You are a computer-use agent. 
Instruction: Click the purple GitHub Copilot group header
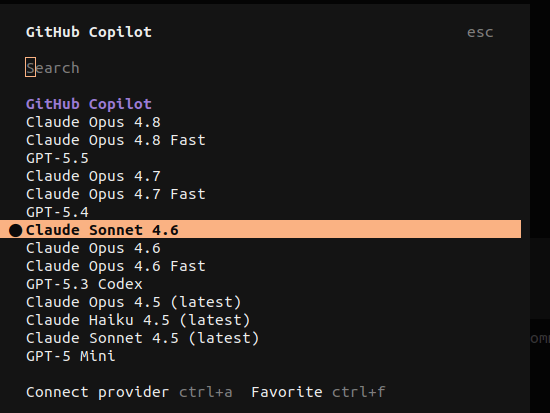[x=89, y=104]
